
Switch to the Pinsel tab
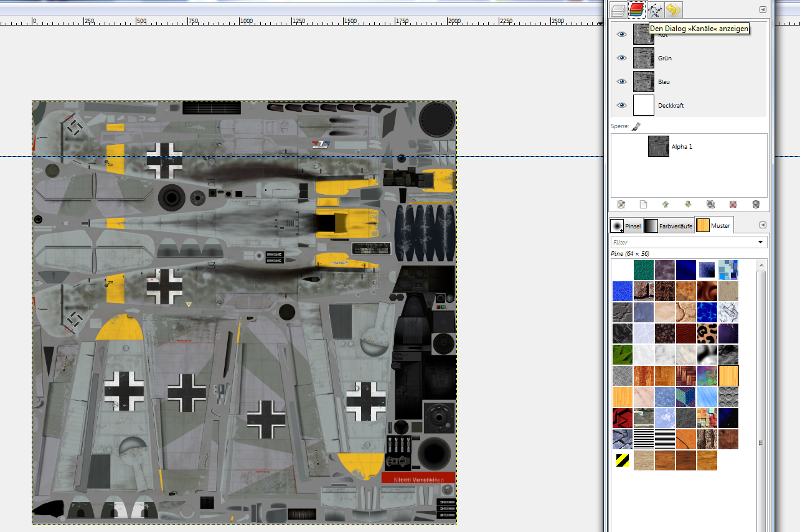click(626, 226)
